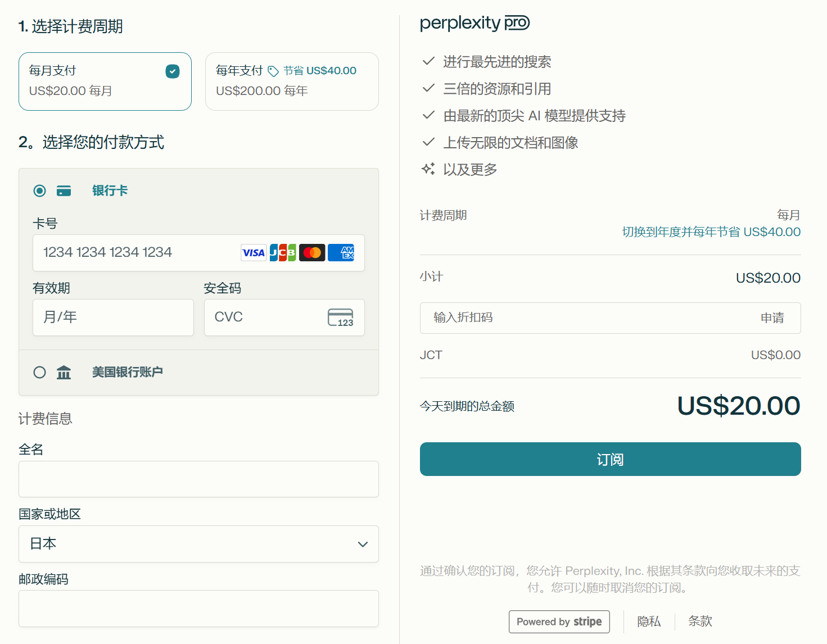Select the 每月支付 monthly billing card
The height and width of the screenshot is (644, 827).
click(105, 81)
